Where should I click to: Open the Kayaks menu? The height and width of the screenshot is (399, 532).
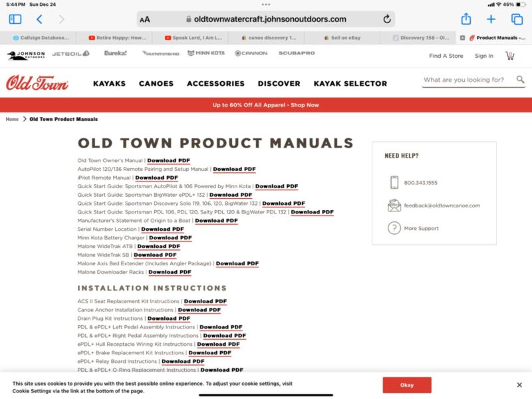coord(109,84)
